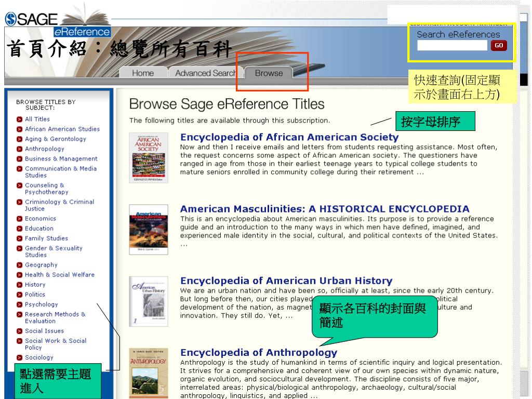The width and height of the screenshot is (532, 399).
Task: Click the red arrow bullet beside History
Action: coord(19,284)
